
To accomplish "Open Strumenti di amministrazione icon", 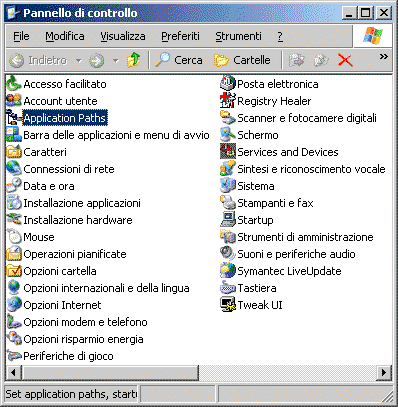I will point(228,237).
